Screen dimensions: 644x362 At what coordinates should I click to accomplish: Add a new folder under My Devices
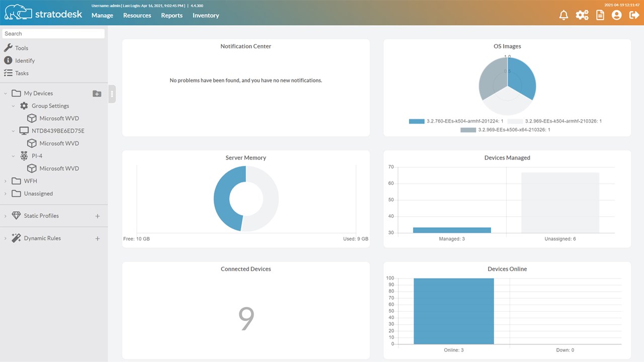[x=97, y=94]
